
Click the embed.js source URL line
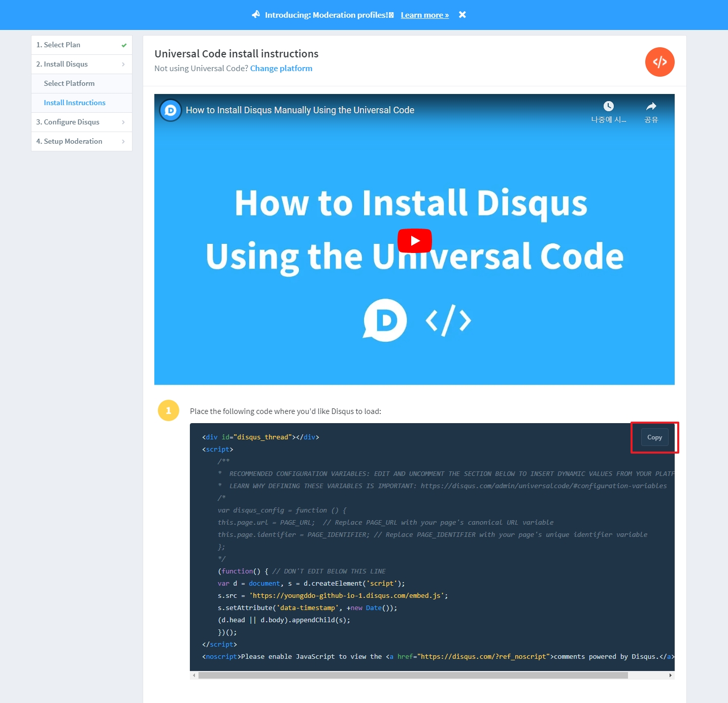[333, 596]
